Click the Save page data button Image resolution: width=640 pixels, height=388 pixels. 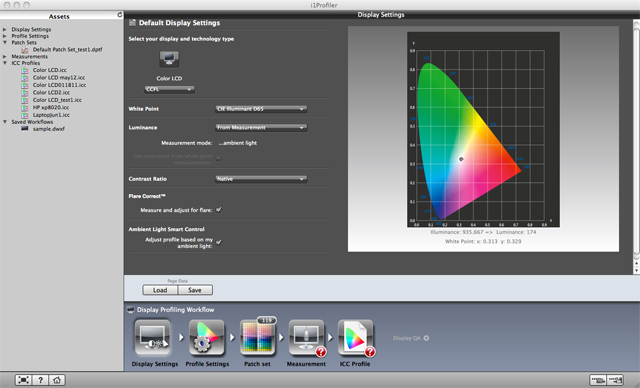click(x=195, y=290)
